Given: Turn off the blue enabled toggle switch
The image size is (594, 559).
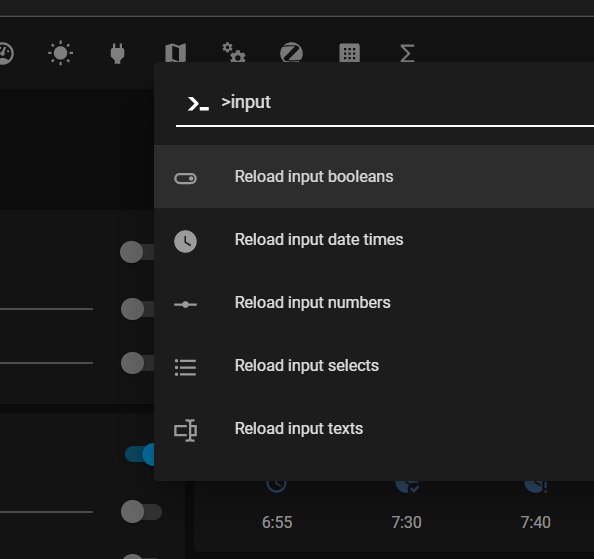Looking at the screenshot, I should click(x=140, y=454).
